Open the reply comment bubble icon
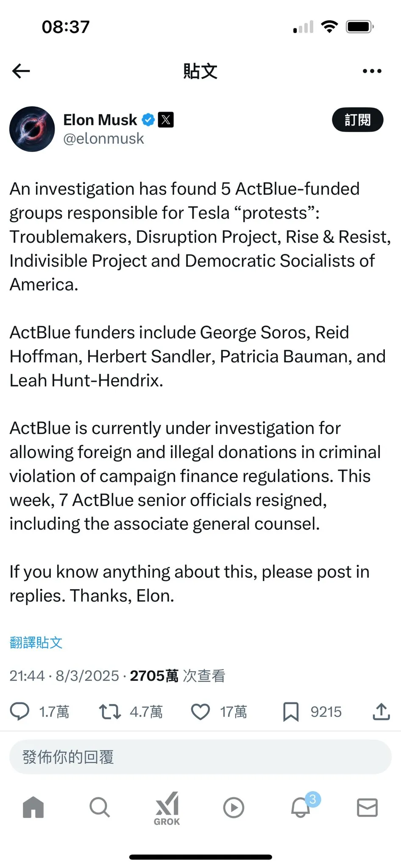Image resolution: width=401 pixels, height=868 pixels. pyautogui.click(x=19, y=712)
